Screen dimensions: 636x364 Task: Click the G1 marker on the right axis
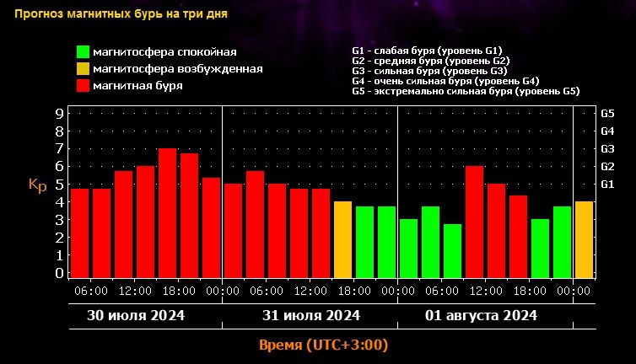point(606,184)
